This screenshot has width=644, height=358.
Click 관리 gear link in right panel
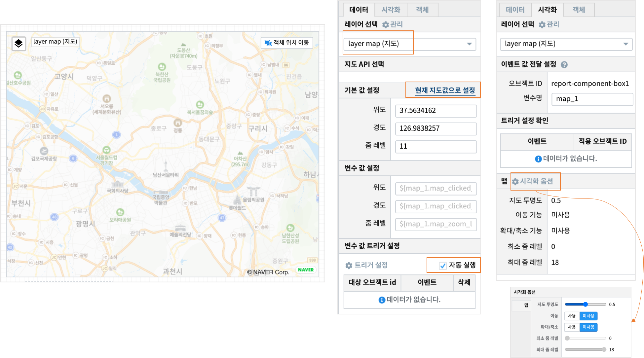tap(549, 24)
